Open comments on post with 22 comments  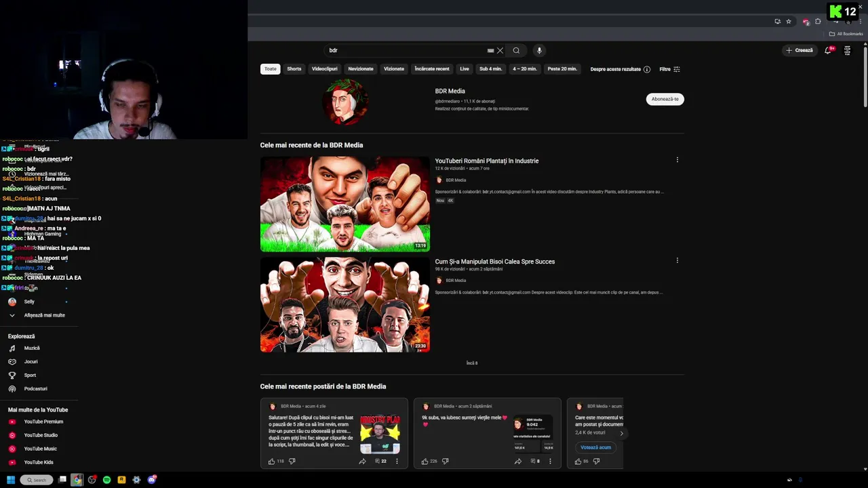[380, 461]
